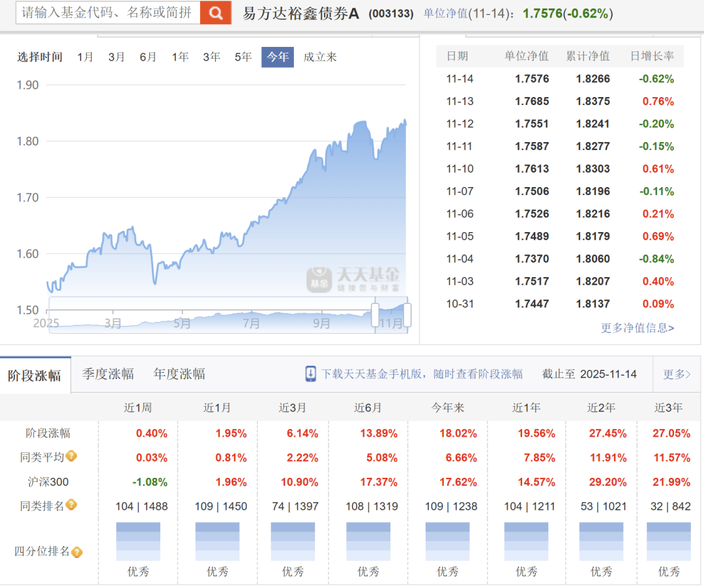
Task: Select the 今年 time range
Action: coord(278,57)
